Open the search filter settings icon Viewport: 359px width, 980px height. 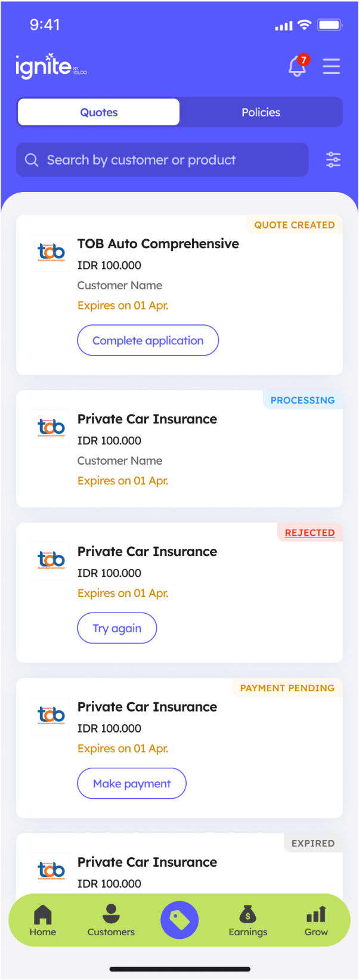pos(333,160)
